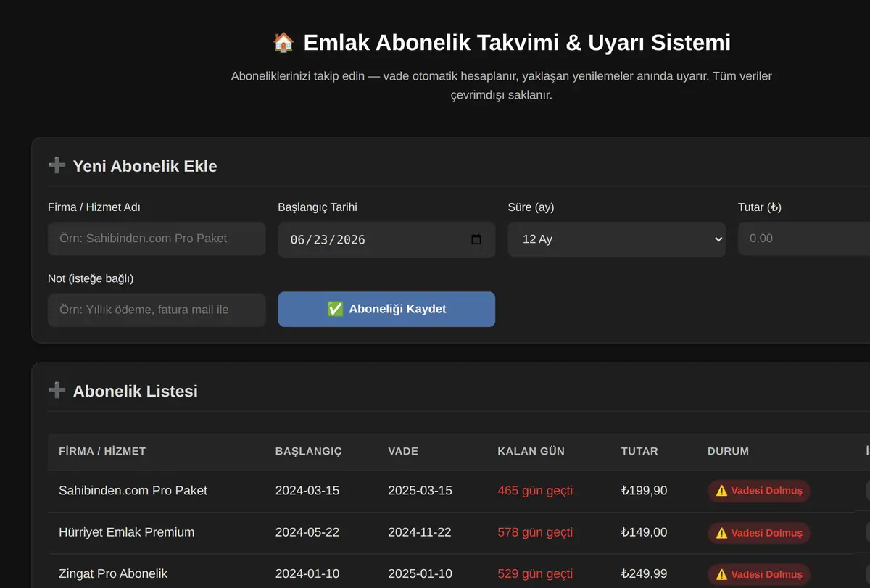Click the ₺249,99 amount
The width and height of the screenshot is (870, 588).
645,574
